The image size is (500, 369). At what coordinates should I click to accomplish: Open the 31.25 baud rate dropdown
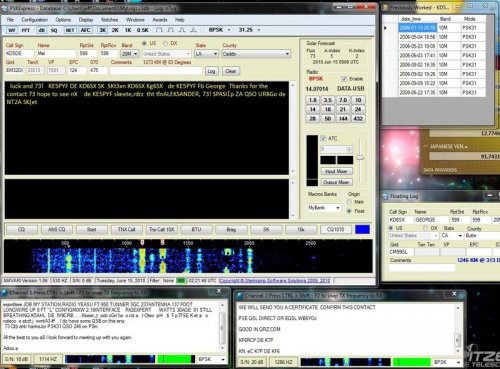coord(259,30)
